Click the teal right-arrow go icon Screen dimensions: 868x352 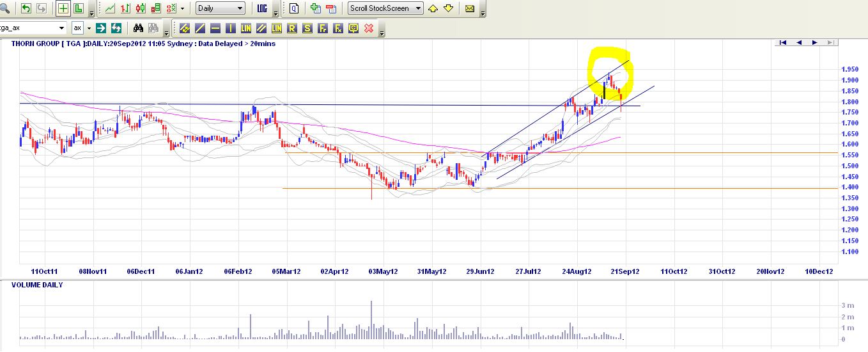[100, 28]
